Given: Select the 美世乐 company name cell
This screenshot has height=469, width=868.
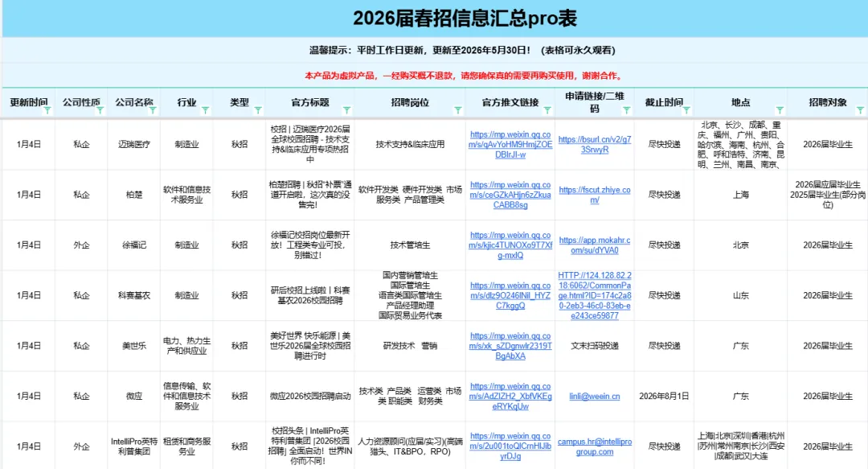Looking at the screenshot, I should coord(134,346).
